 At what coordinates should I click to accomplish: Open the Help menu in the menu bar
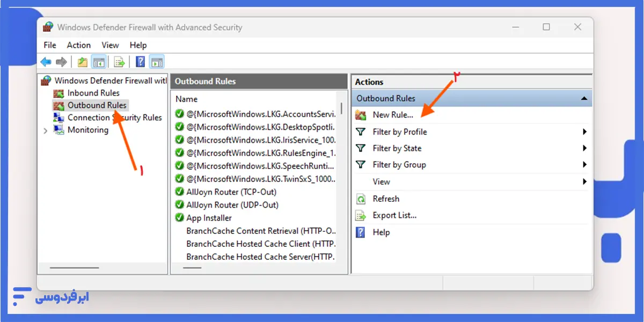tap(138, 45)
